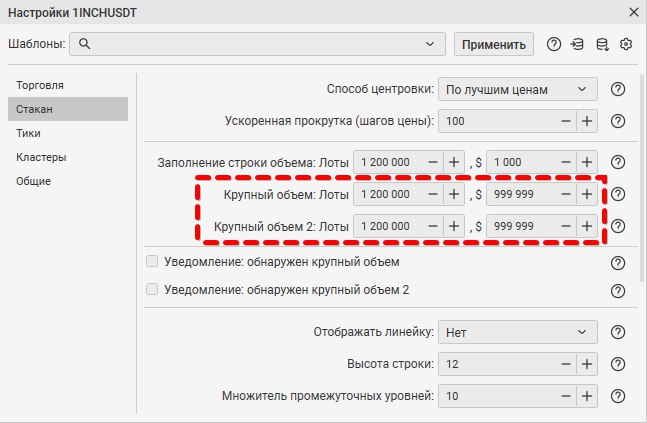Increase Высота строки with plus button
The width and height of the screenshot is (647, 423).
[587, 364]
